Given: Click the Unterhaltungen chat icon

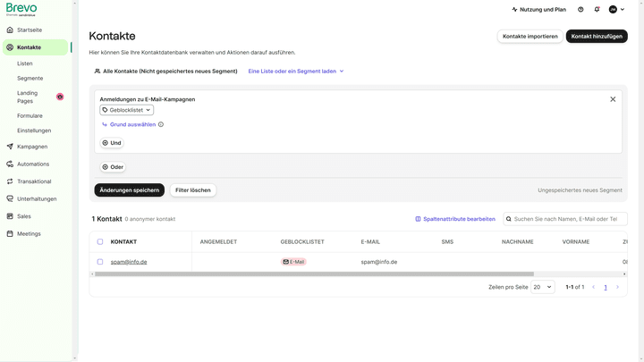Looking at the screenshot, I should (x=10, y=198).
